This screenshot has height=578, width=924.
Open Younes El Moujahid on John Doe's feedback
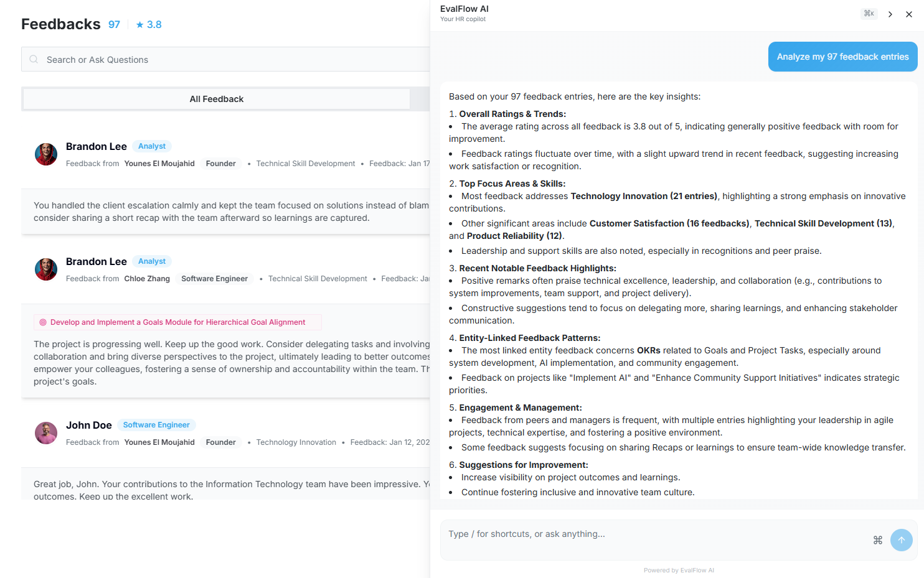[159, 442]
